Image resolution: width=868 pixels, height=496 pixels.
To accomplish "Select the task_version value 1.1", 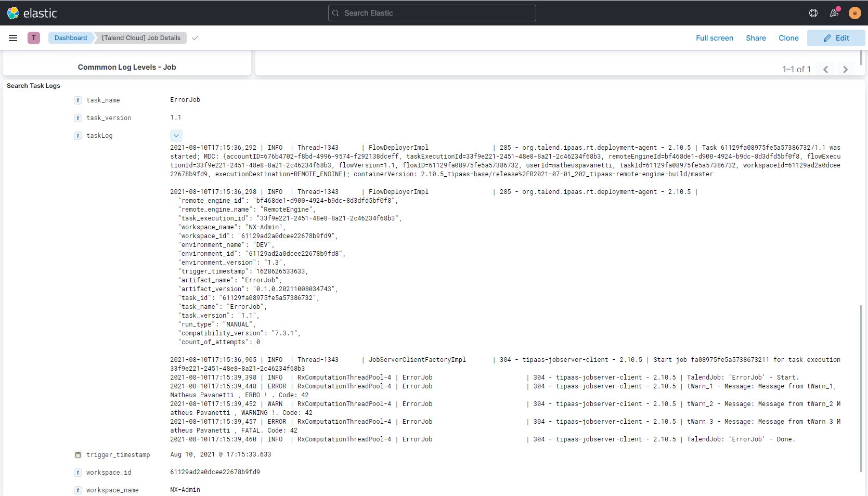I will tap(176, 118).
